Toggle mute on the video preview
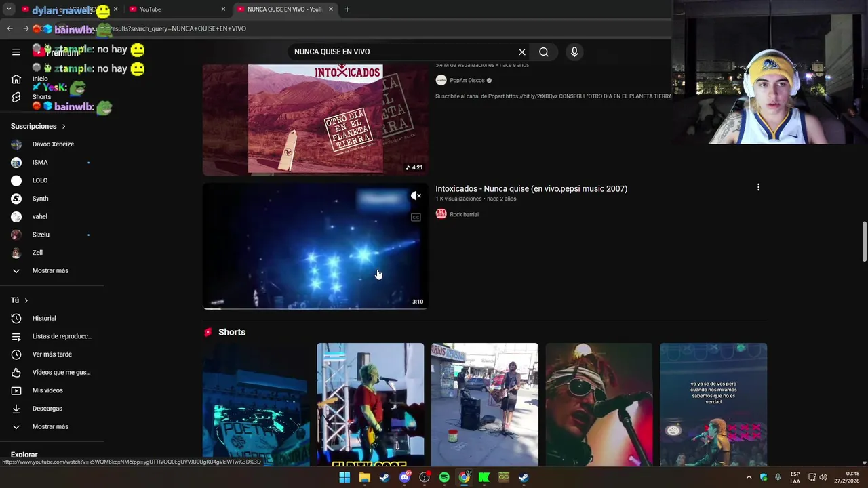Viewport: 868px width, 488px height. tap(416, 196)
